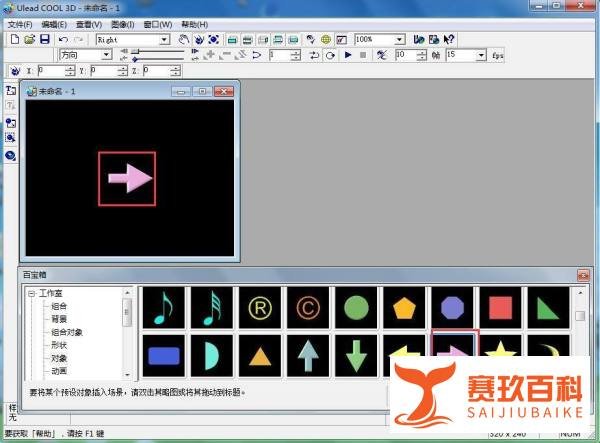The image size is (600, 443).
Task: Open the 文件(F) menu
Action: click(20, 24)
